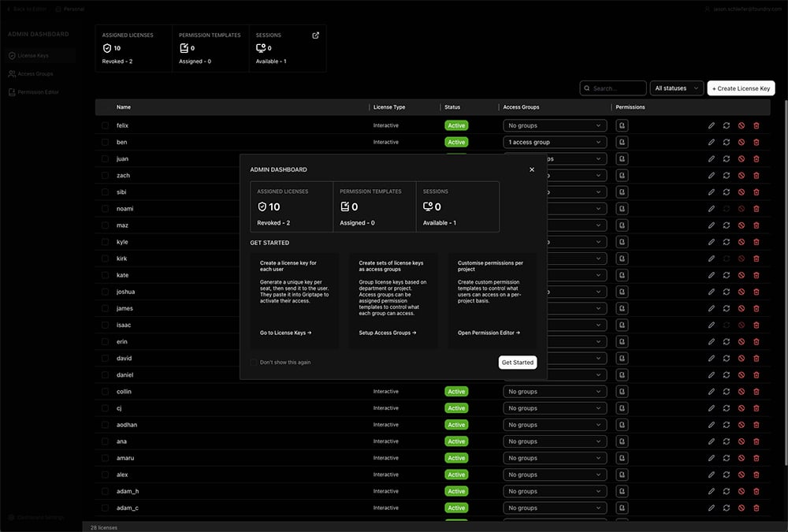This screenshot has width=788, height=532.
Task: Click the Search input field
Action: (612, 88)
